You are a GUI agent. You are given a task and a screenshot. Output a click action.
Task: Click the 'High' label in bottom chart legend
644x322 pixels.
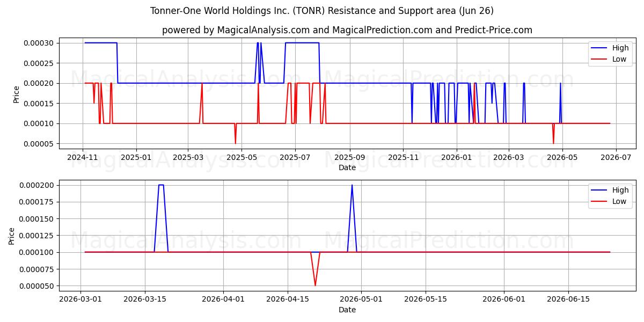point(620,190)
